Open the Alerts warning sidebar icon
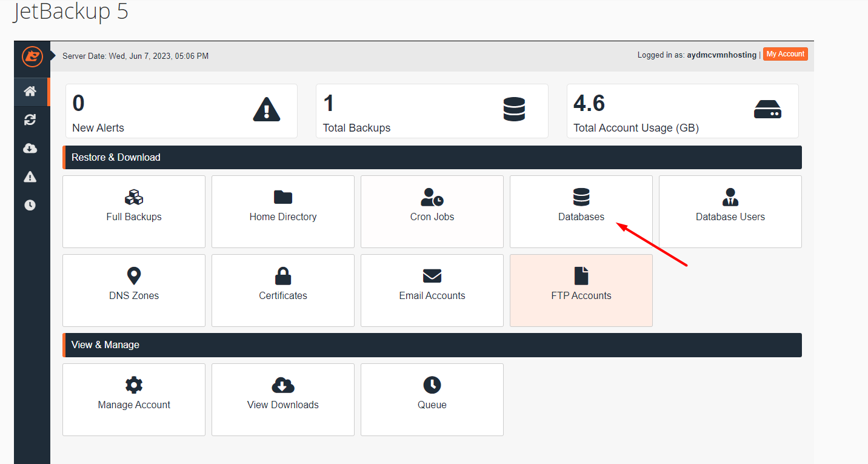The width and height of the screenshot is (868, 464). 30,177
